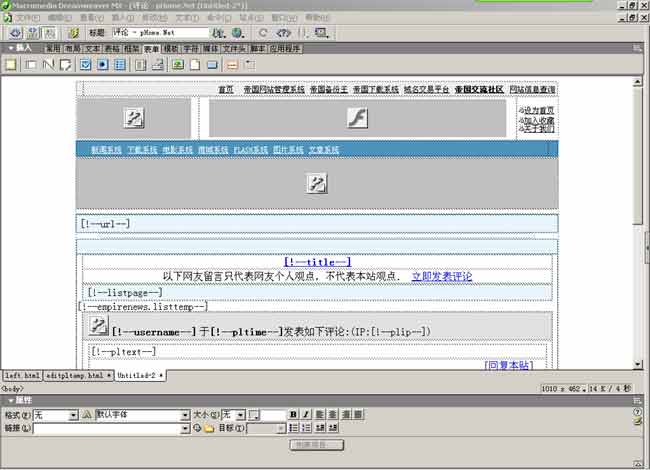Click the 帝国下载系统 navigation link

(x=376, y=89)
